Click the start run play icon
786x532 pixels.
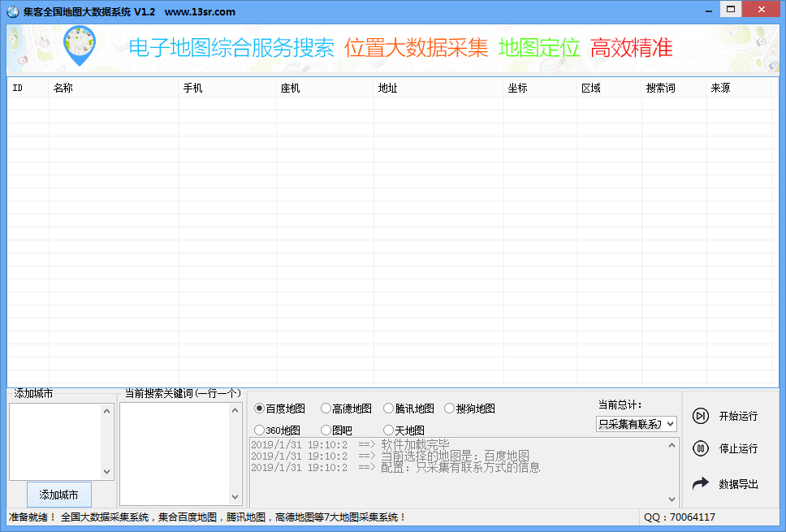(x=700, y=416)
